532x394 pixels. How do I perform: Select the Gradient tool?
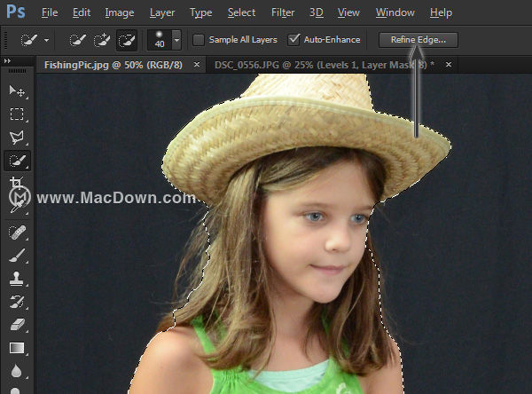(x=17, y=348)
